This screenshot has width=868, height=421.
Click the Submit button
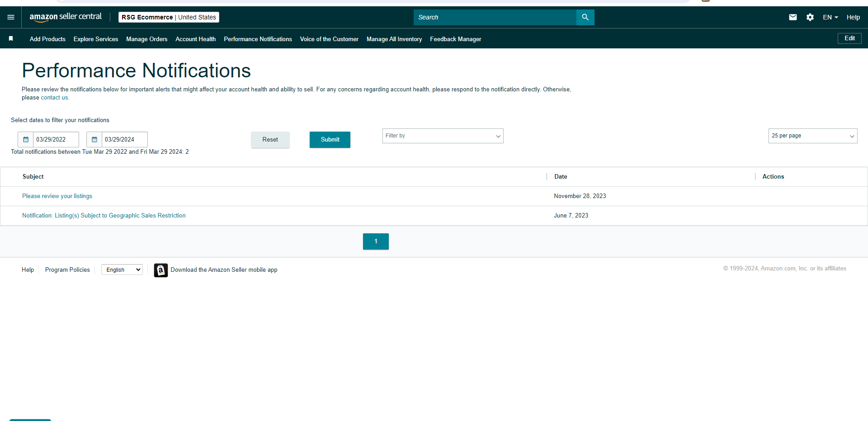click(330, 140)
